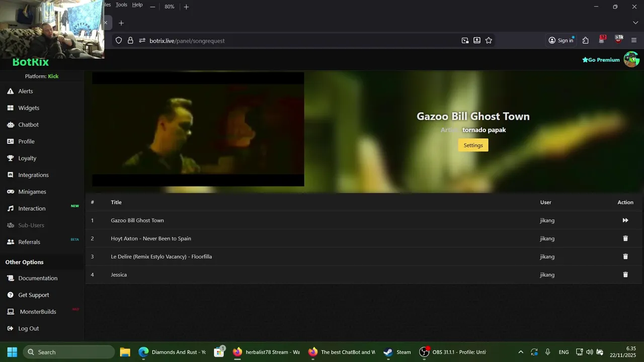644x362 pixels.
Task: Open song request Settings button
Action: tap(473, 145)
